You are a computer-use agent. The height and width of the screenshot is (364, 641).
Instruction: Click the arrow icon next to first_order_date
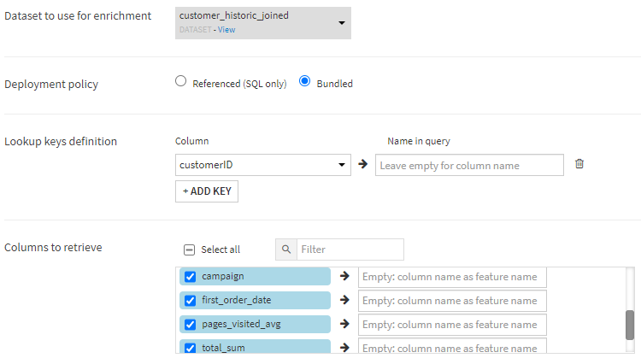coord(344,300)
